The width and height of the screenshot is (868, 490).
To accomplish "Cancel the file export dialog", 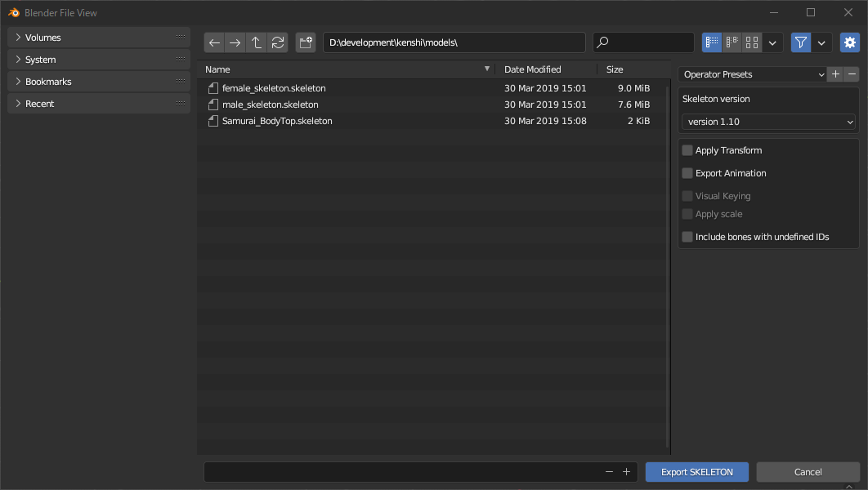I will [808, 472].
